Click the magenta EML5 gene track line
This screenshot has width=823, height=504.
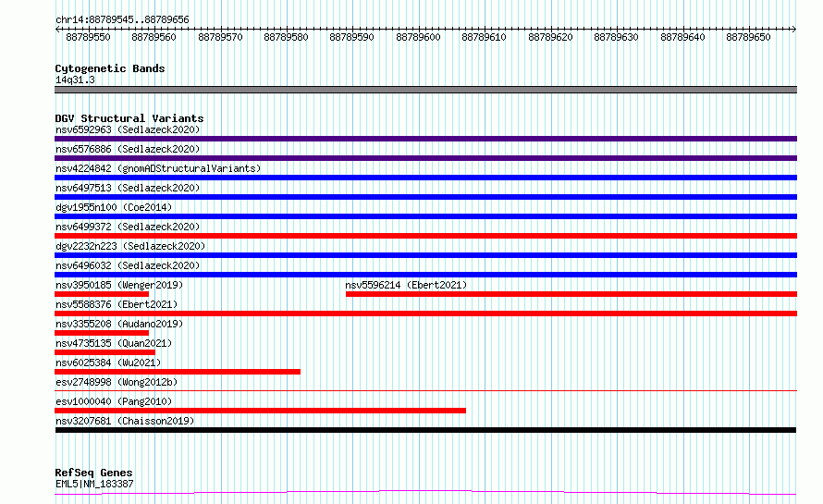coord(425,492)
